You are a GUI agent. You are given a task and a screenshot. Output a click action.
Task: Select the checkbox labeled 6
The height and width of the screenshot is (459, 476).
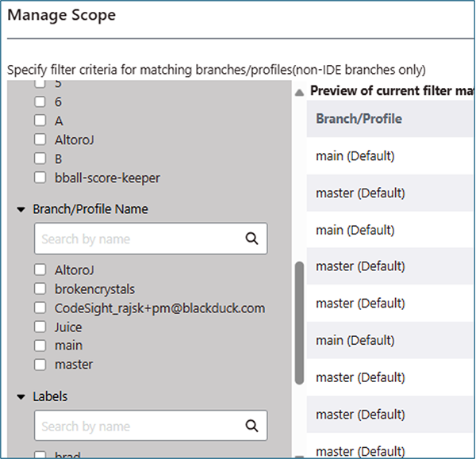coord(40,101)
